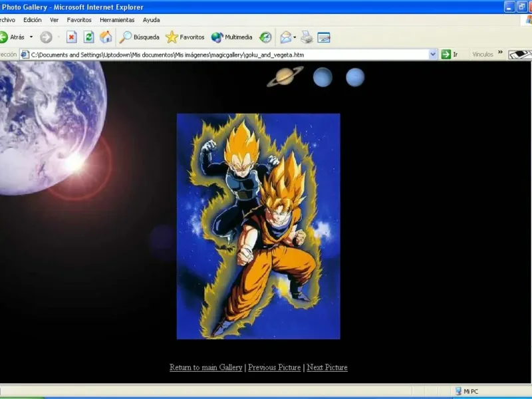Click the Forward arrow button
532x399 pixels.
point(46,37)
